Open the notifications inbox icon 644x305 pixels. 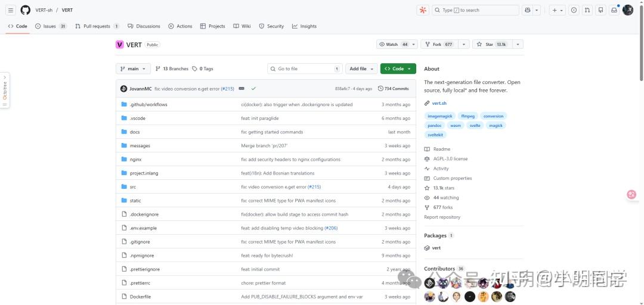614,10
